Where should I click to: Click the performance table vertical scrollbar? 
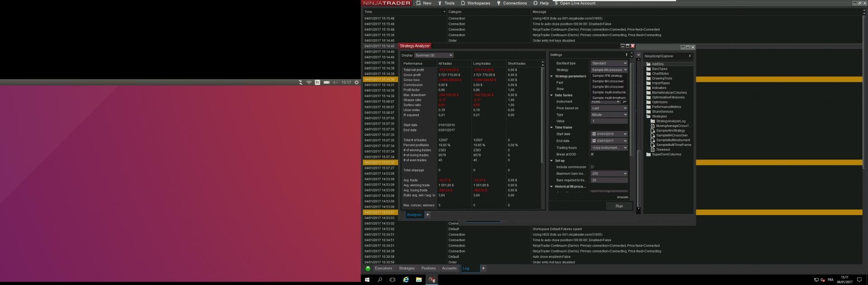(542, 114)
